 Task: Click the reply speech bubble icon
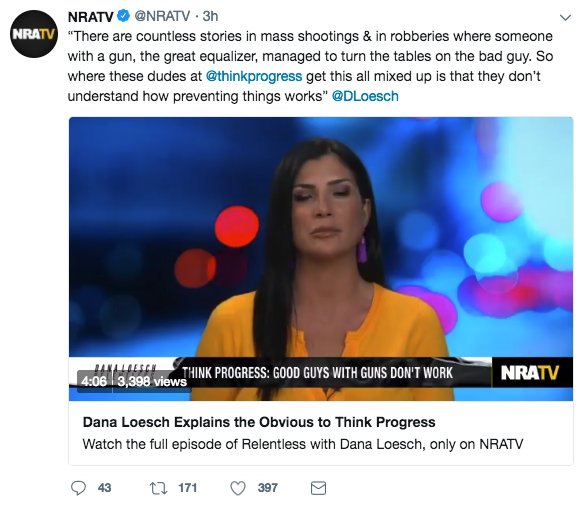(x=78, y=488)
